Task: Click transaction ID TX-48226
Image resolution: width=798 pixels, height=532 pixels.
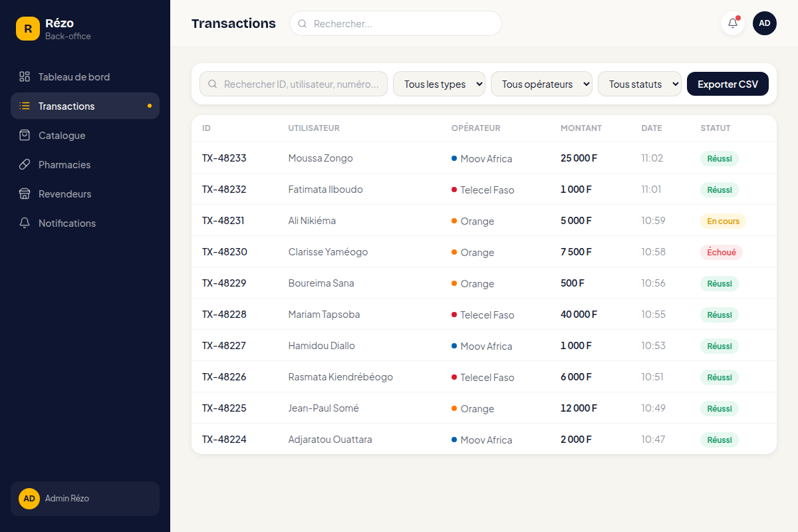Action: tap(224, 377)
